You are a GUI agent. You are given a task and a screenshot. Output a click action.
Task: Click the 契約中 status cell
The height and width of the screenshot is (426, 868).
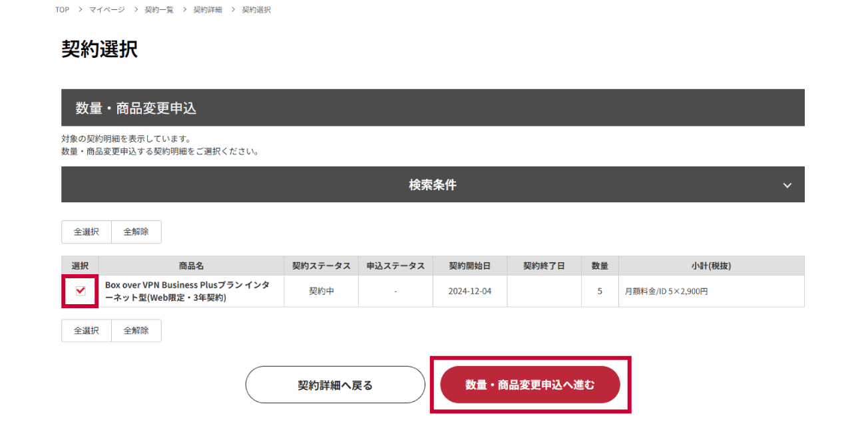(322, 291)
